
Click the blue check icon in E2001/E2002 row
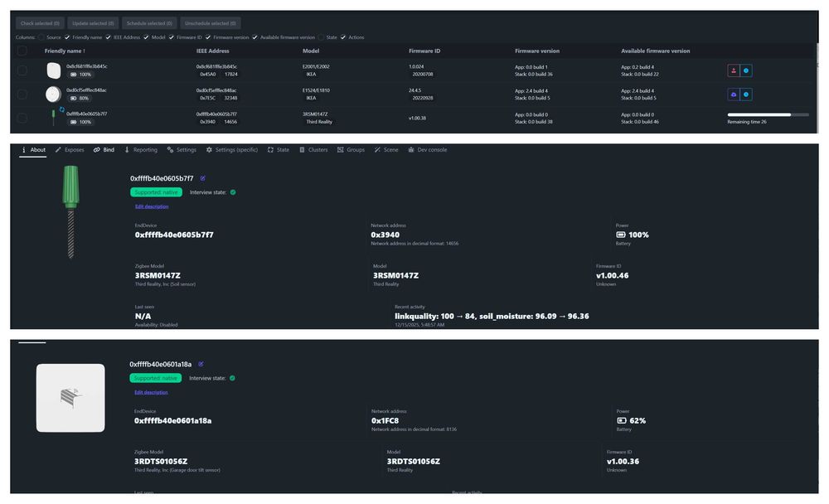[x=746, y=70]
